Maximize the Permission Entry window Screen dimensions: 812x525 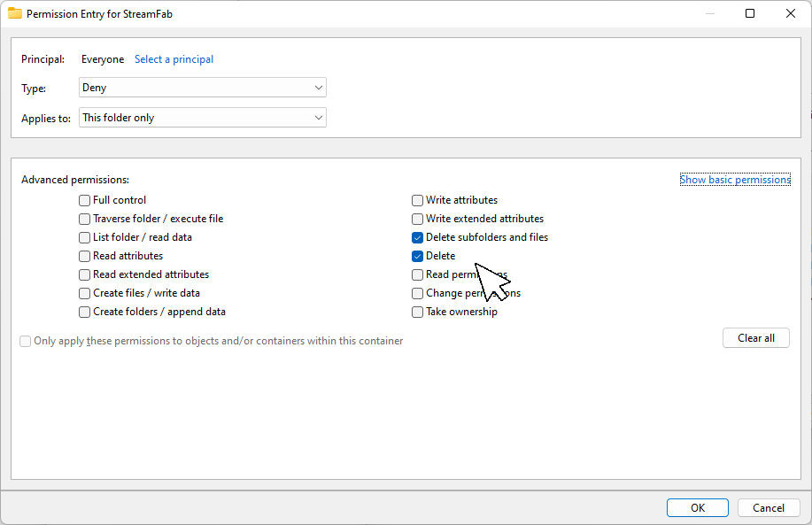750,13
